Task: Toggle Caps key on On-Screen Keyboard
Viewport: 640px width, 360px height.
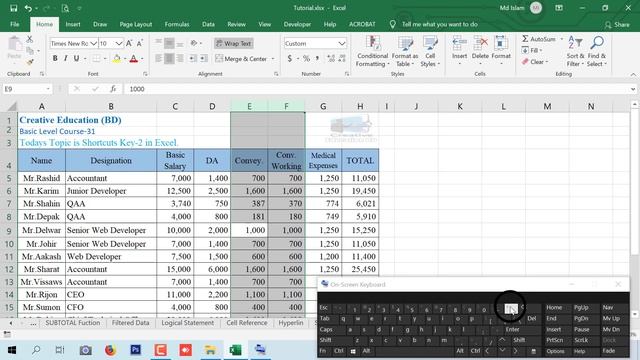Action: pyautogui.click(x=326, y=329)
